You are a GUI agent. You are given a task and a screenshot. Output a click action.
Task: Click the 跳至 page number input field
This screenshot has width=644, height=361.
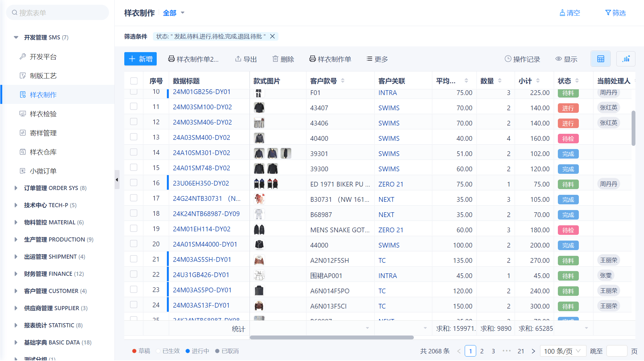[x=617, y=351]
